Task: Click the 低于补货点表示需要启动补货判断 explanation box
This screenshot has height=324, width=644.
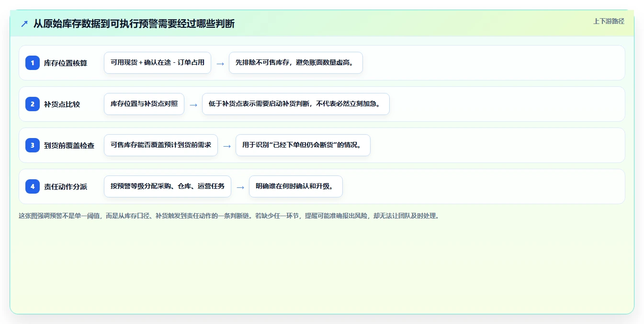Action: coord(296,104)
